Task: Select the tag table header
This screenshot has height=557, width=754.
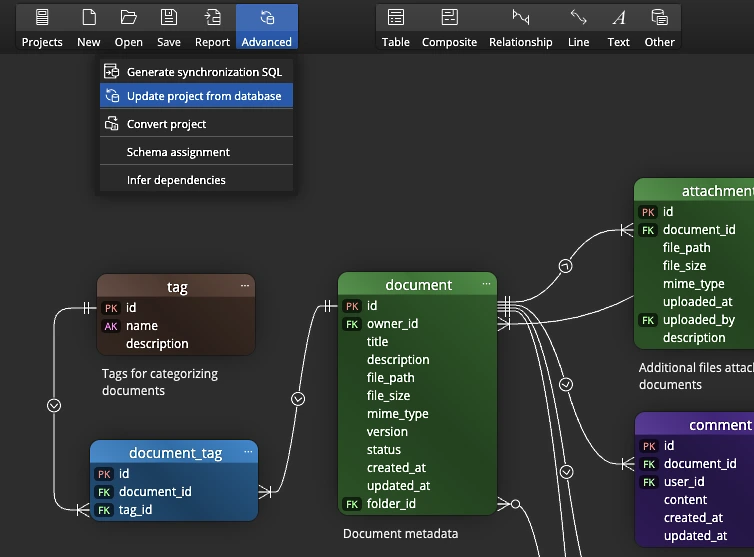Action: (176, 287)
